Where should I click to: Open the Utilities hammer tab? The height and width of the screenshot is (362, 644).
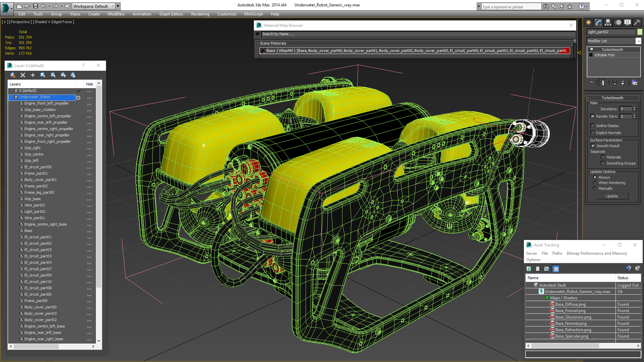click(637, 22)
